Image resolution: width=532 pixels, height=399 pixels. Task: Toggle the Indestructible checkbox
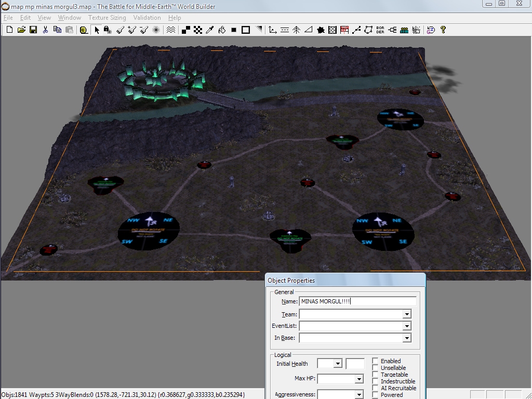[x=375, y=381]
